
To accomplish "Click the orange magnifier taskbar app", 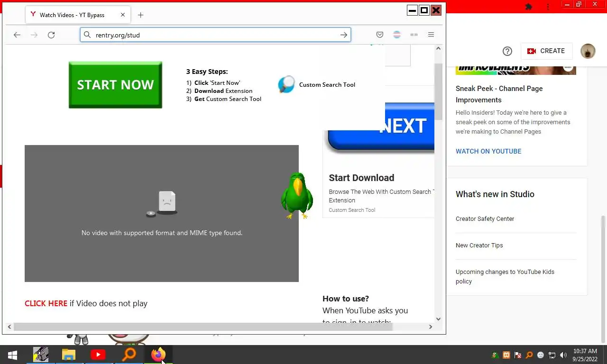I will tap(129, 355).
